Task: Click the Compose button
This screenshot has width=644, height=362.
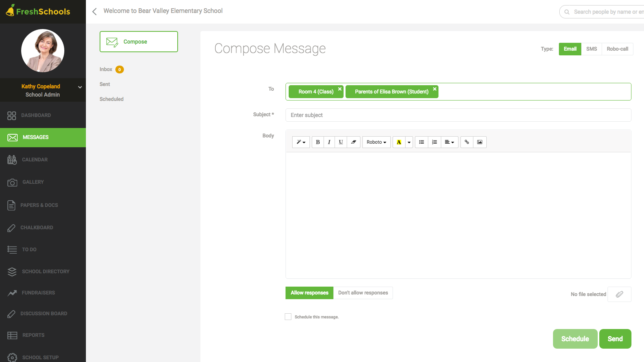Action: click(139, 42)
